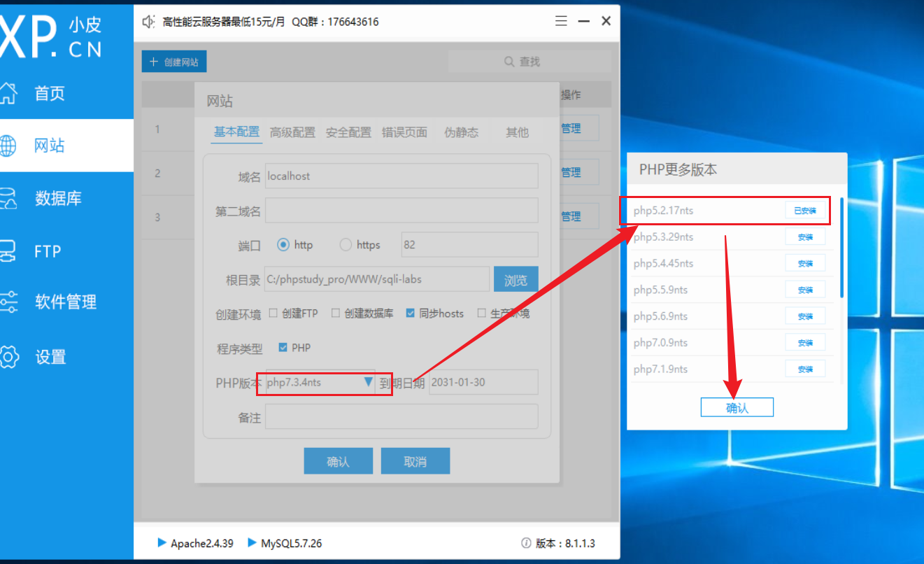924x564 pixels.
Task: Click 管理 button for site row 3
Action: pos(580,216)
